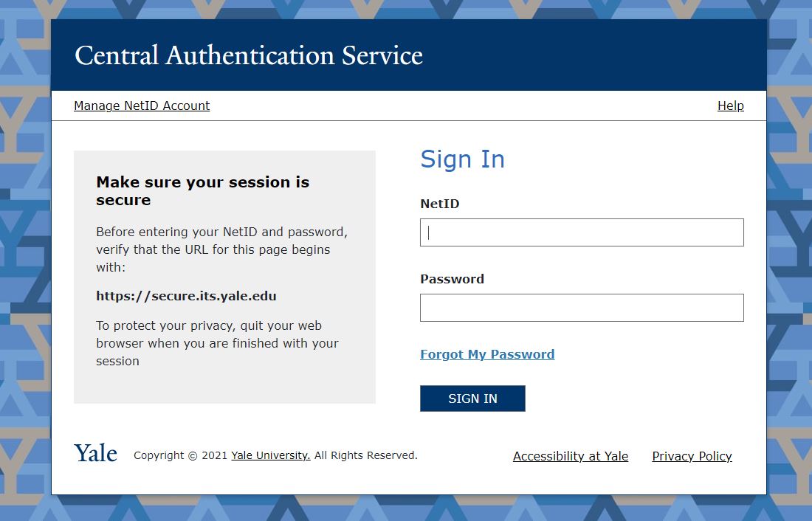Click inside the Password field
This screenshot has height=521, width=812.
tap(582, 307)
